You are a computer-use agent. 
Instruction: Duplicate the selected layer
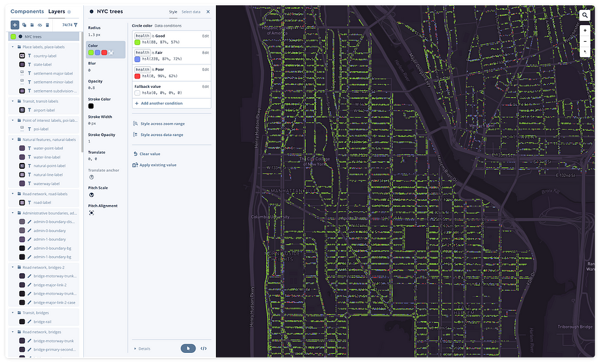[x=24, y=25]
